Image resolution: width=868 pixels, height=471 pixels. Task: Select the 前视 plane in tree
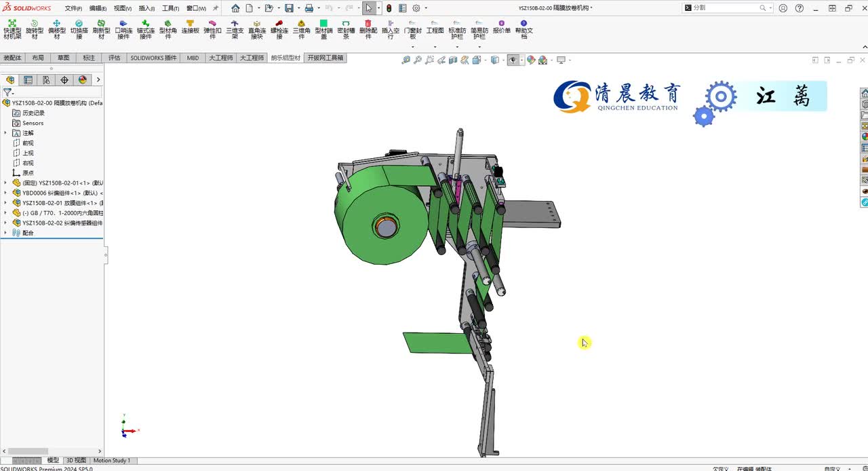(x=23, y=143)
